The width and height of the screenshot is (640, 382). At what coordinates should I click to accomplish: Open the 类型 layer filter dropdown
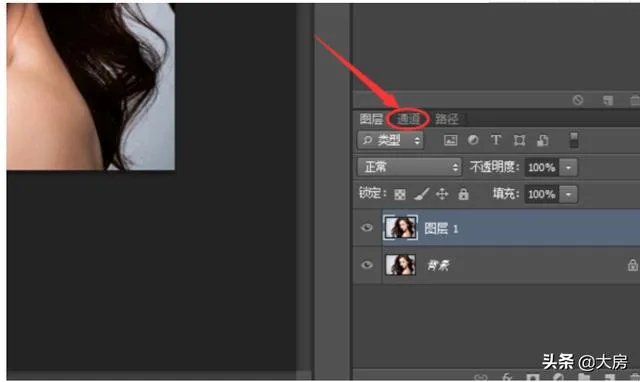391,140
